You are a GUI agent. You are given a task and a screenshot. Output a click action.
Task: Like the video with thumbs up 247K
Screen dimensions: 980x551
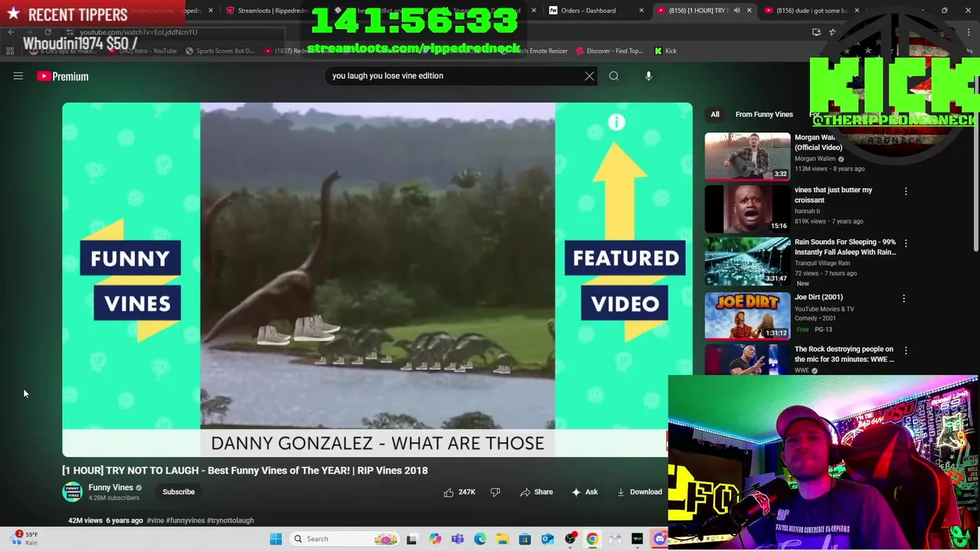459,492
